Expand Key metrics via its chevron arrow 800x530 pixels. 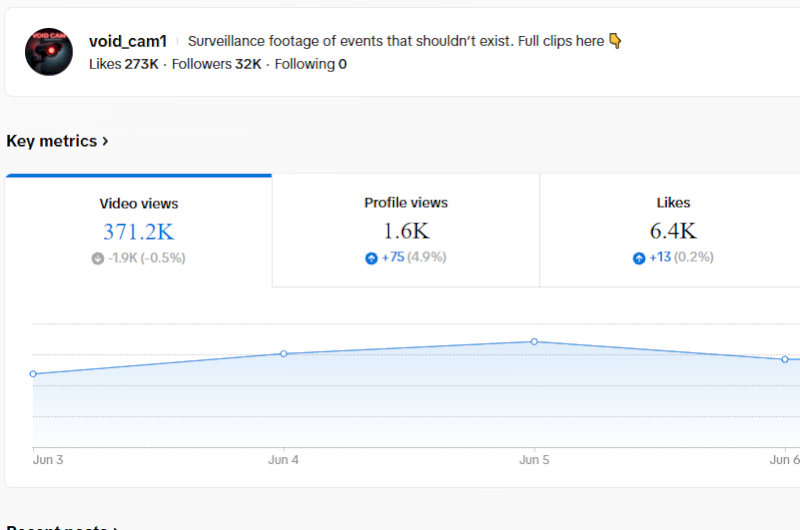[105, 141]
